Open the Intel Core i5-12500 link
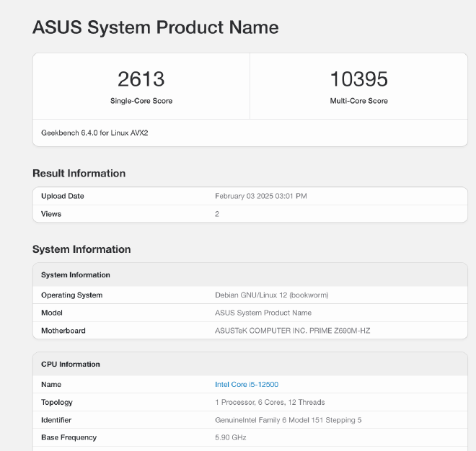This screenshot has width=476, height=451. pyautogui.click(x=247, y=384)
